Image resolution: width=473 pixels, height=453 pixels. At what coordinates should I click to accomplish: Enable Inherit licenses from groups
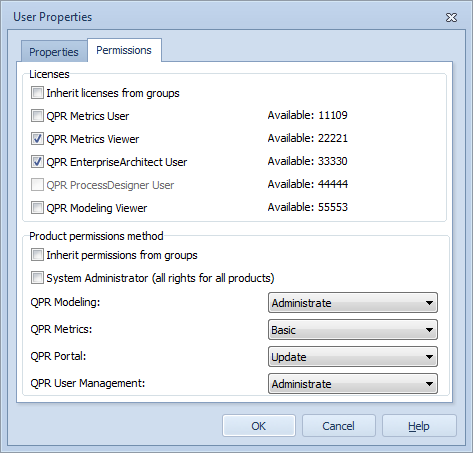coord(37,93)
